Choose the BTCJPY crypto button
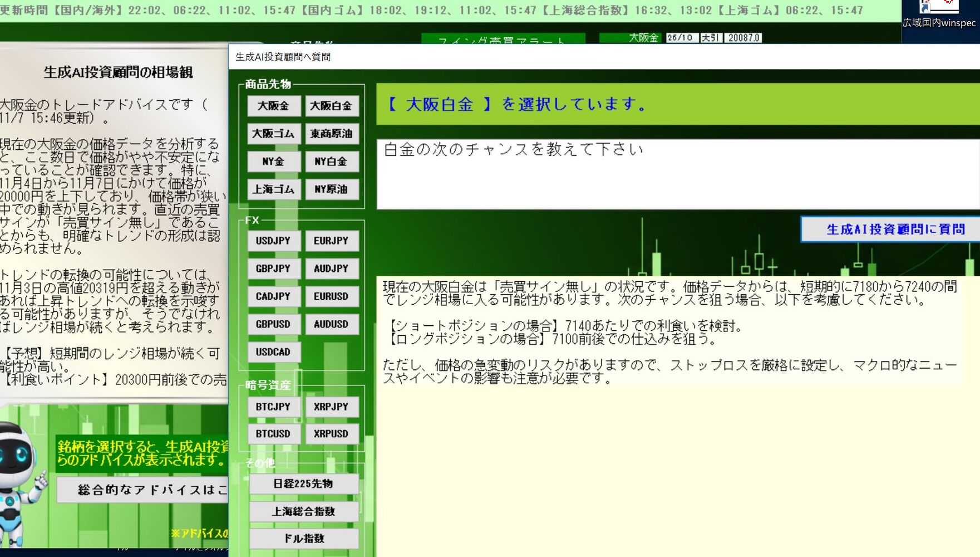The height and width of the screenshot is (557, 980). 274,407
